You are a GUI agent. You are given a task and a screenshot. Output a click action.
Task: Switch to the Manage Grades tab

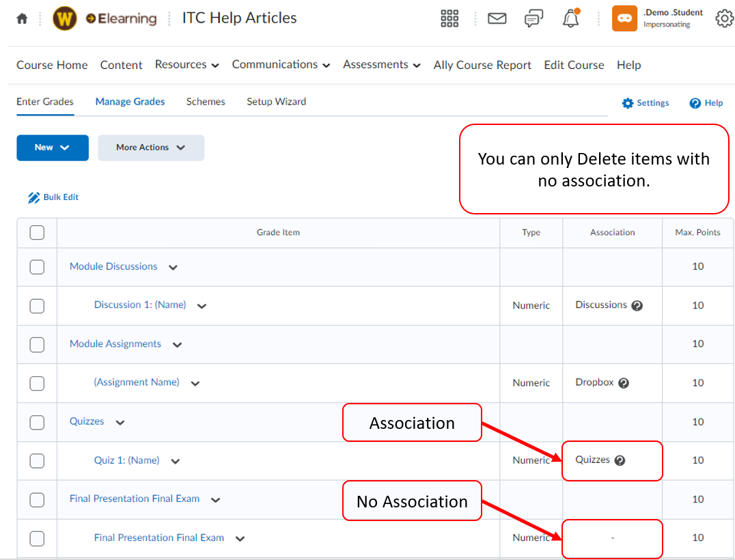tap(130, 102)
